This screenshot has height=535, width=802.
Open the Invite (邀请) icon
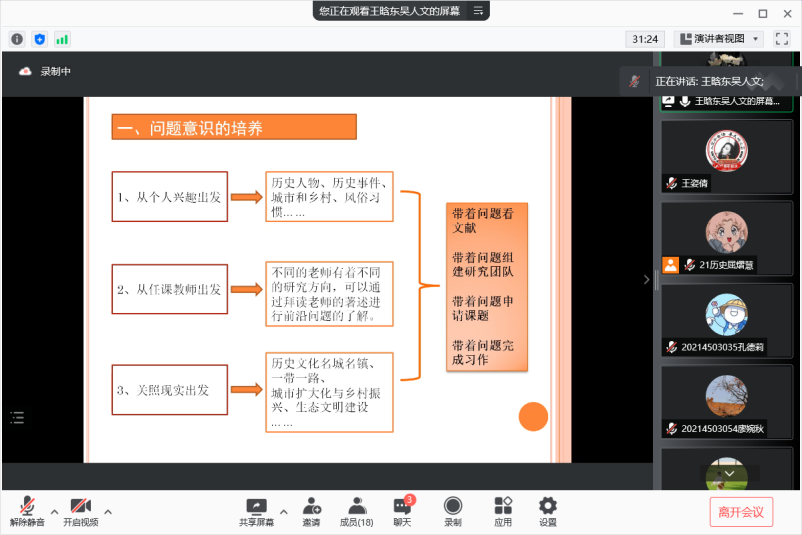(312, 511)
